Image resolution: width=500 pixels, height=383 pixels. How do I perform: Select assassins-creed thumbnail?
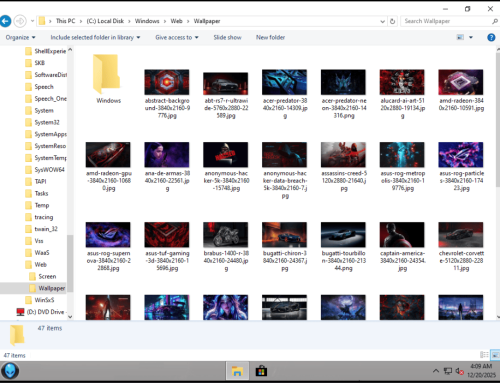click(x=343, y=155)
